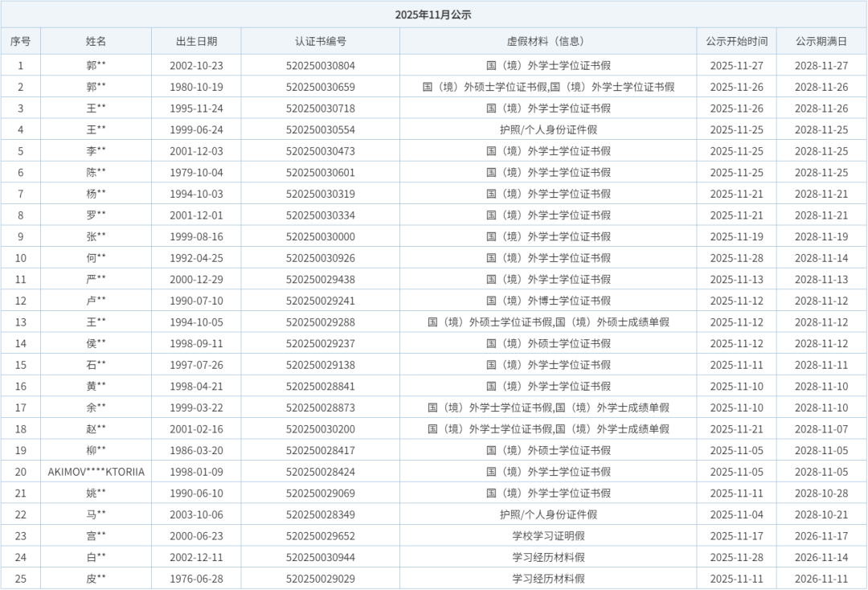The width and height of the screenshot is (868, 590).
Task: Click certificate number 520250029241
Action: (x=320, y=301)
